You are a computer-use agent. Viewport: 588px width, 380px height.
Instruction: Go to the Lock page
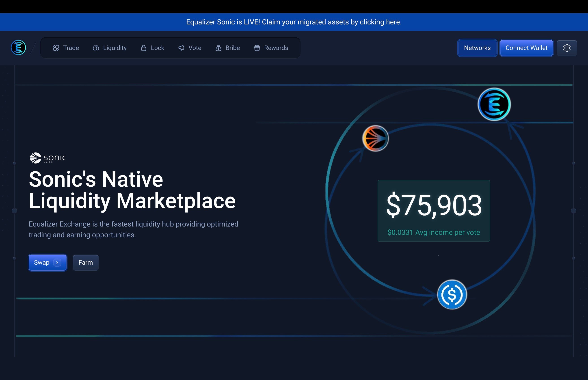click(153, 48)
